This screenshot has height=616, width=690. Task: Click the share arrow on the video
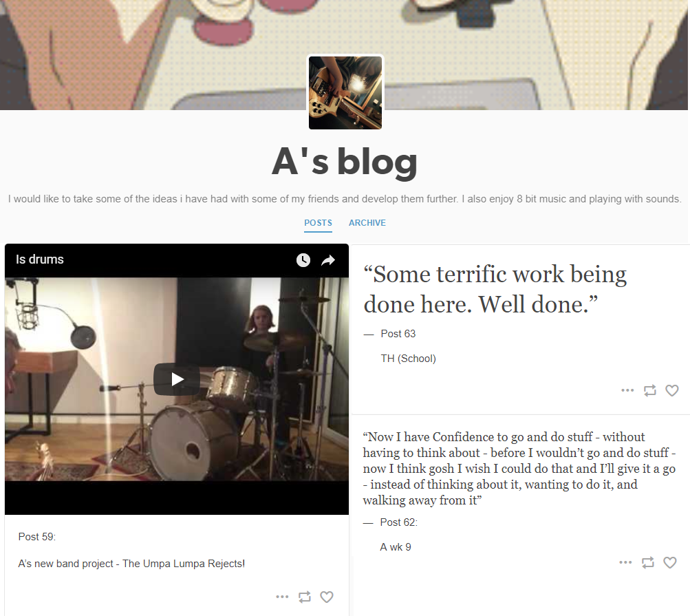click(328, 260)
